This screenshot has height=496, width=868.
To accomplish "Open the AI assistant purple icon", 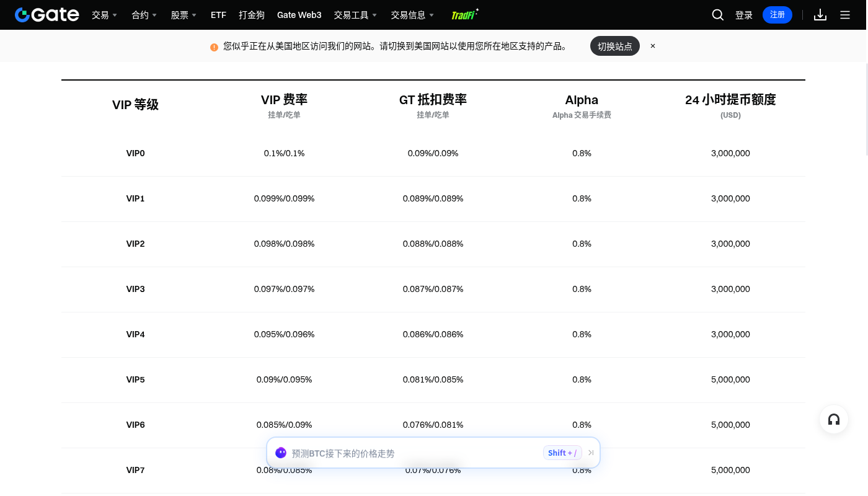I will 281,453.
